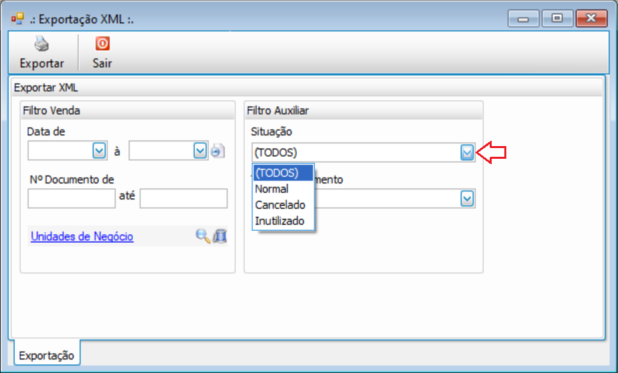This screenshot has width=618, height=373.
Task: Click the clear filter icon beside magnifier
Action: 220,236
